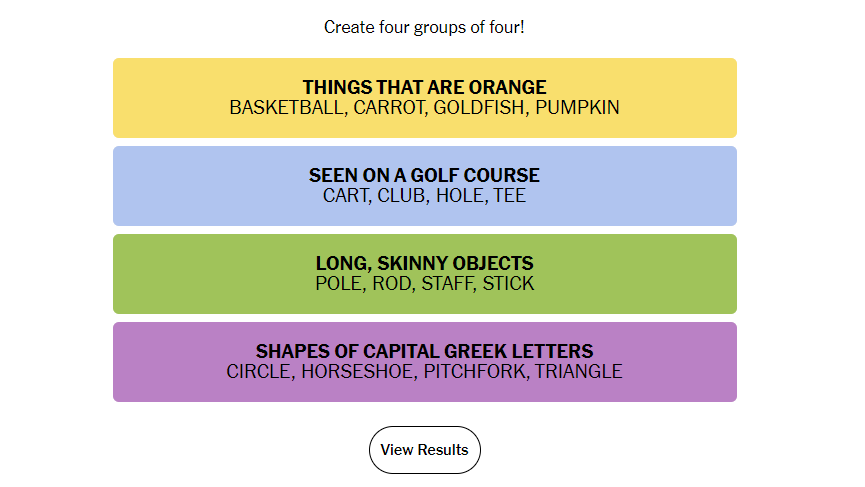Click the word POLE in the green group
This screenshot has height=487, width=865.
click(339, 283)
